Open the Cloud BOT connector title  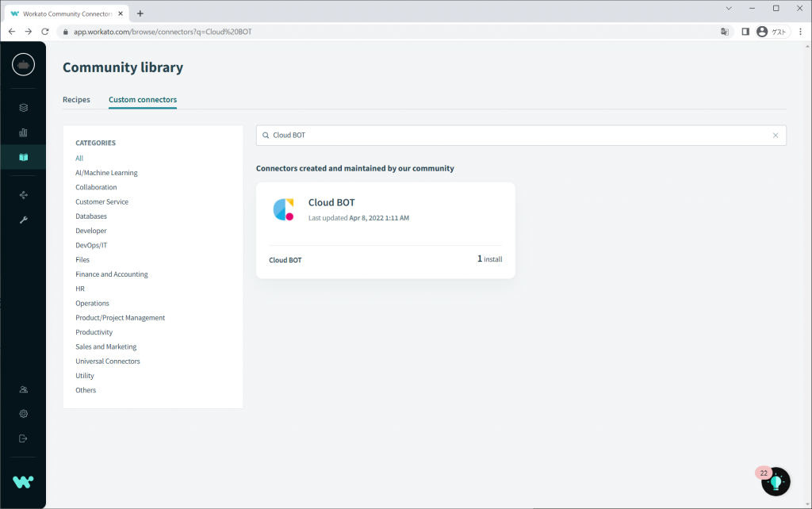pyautogui.click(x=331, y=202)
